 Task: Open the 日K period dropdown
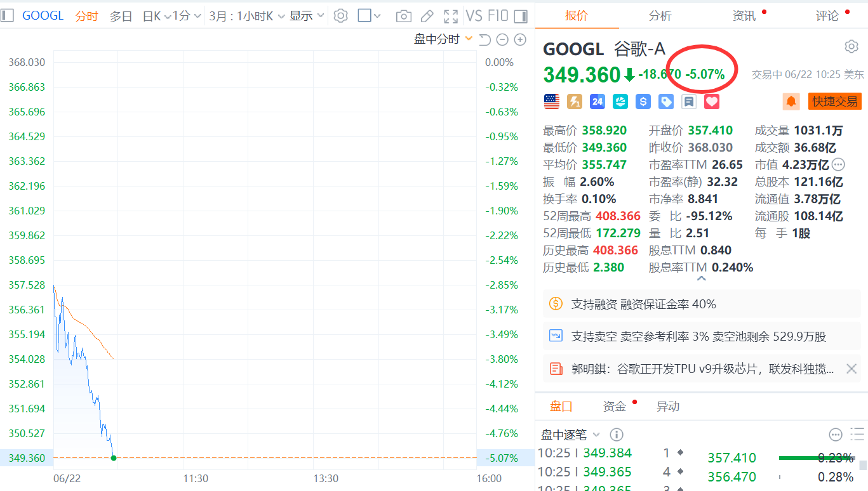tap(157, 16)
